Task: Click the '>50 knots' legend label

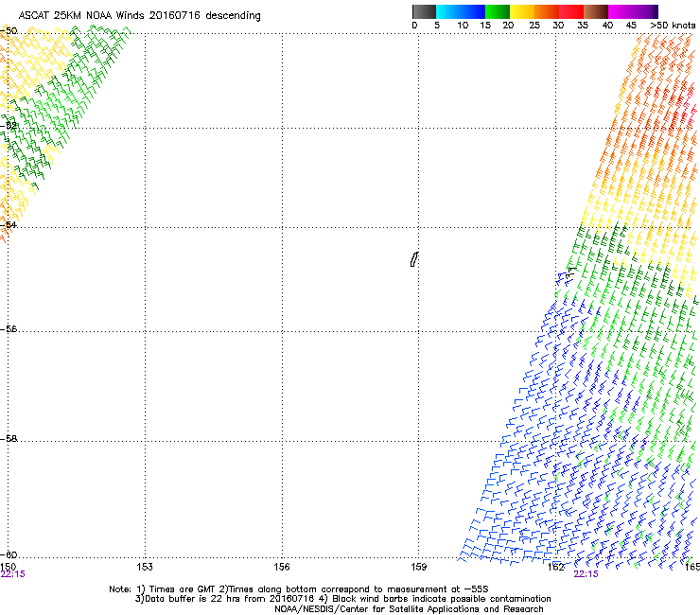Action: (x=673, y=26)
